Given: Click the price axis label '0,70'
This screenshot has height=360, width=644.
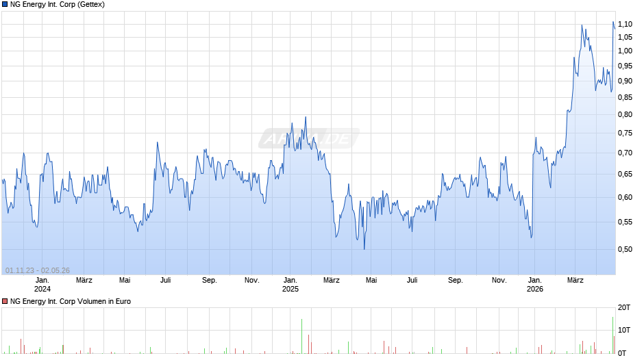Looking at the screenshot, I should 625,153.
